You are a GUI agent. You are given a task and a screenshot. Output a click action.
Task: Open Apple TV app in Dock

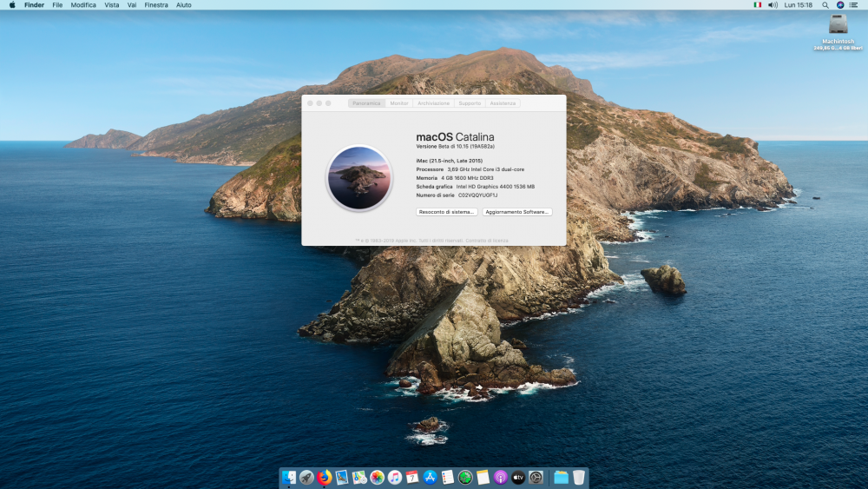pyautogui.click(x=518, y=477)
